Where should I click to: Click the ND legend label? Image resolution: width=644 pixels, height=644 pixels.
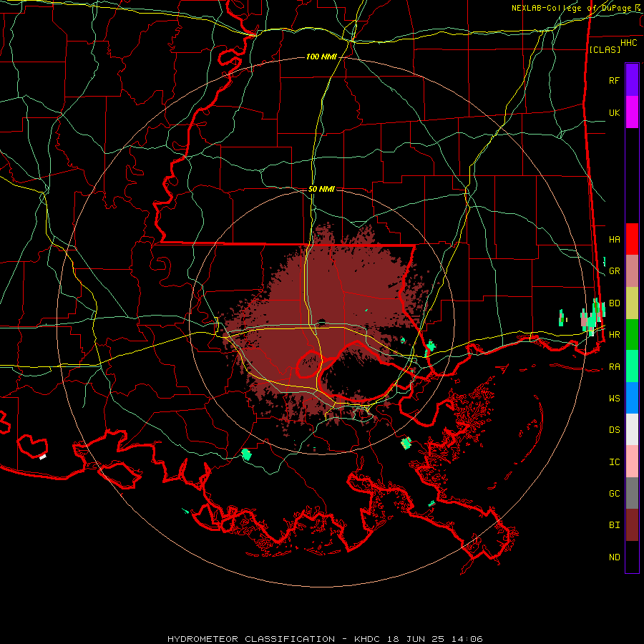coord(614,557)
